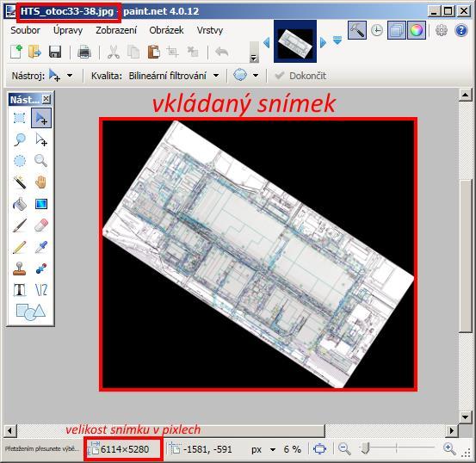Screen dimensions: 476x463
Task: Select the Pan hand tool
Action: (x=41, y=182)
